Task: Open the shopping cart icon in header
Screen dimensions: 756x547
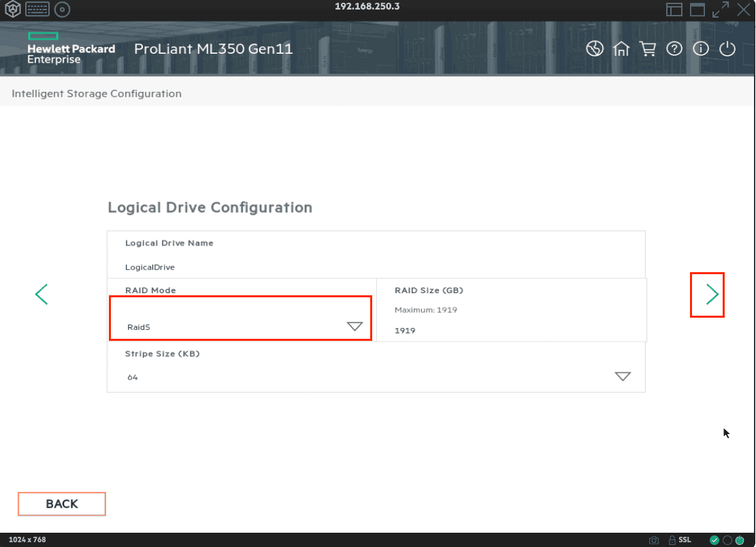Action: coord(647,49)
